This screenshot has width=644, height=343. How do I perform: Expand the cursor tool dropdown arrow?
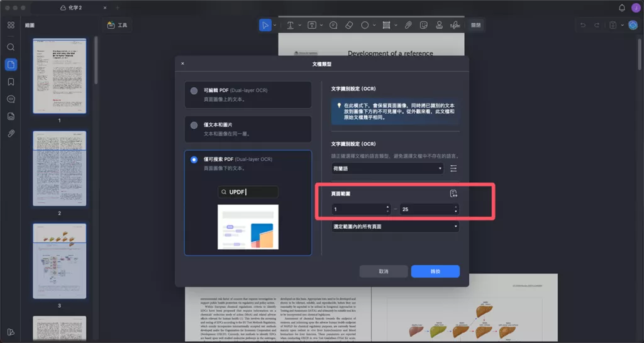click(x=275, y=25)
